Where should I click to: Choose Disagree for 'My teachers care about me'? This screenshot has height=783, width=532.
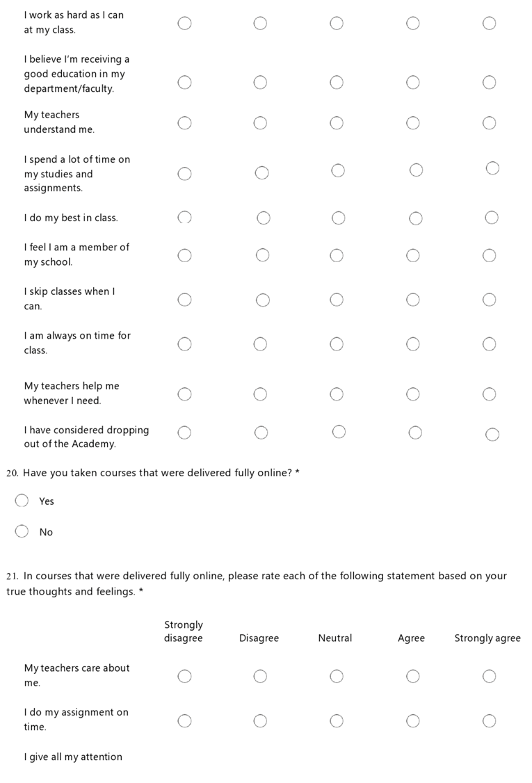[x=260, y=676]
